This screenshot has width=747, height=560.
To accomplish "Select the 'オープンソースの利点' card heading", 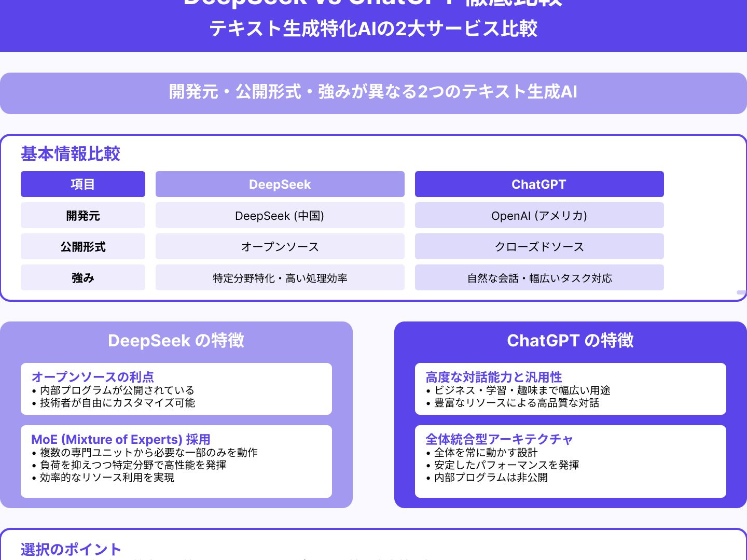I will point(93,377).
